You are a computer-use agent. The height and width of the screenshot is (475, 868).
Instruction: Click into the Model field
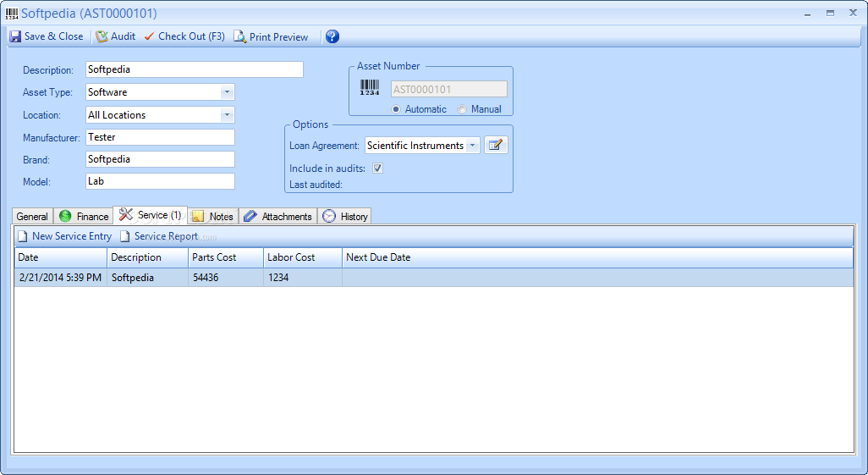tap(161, 181)
